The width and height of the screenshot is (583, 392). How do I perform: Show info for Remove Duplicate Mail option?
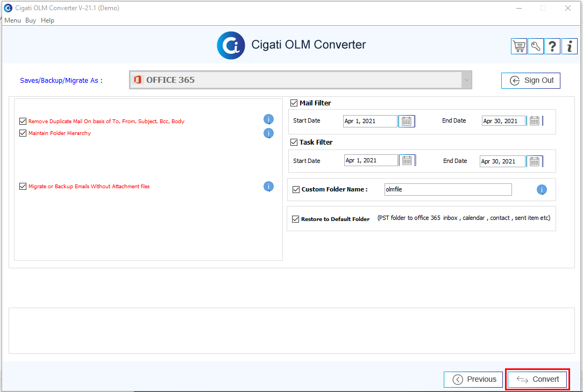coord(268,119)
